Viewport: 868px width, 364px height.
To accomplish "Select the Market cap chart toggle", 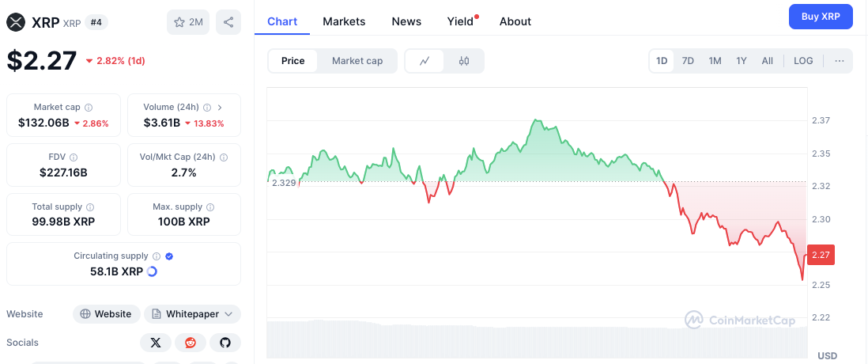I will tap(357, 61).
